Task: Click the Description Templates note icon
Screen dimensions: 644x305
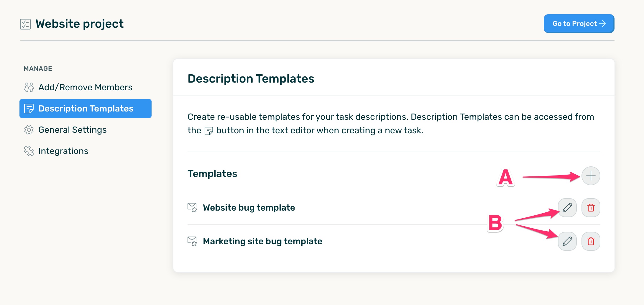Action: pos(29,108)
